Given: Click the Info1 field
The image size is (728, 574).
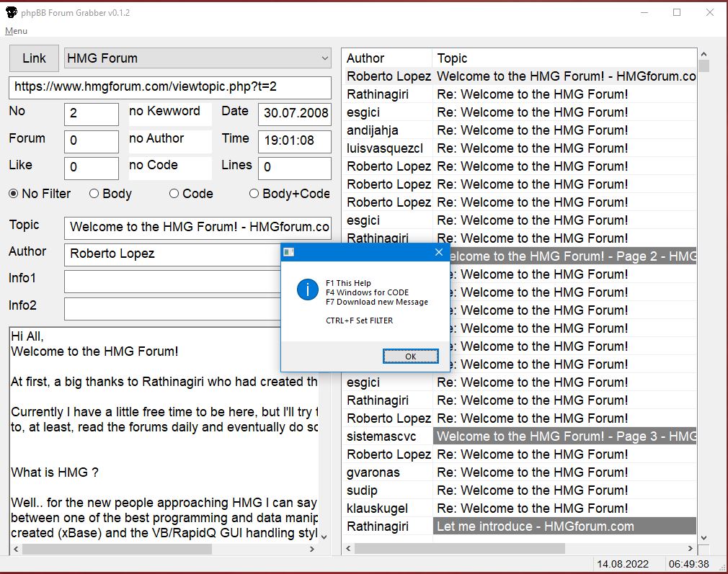Looking at the screenshot, I should 172,282.
